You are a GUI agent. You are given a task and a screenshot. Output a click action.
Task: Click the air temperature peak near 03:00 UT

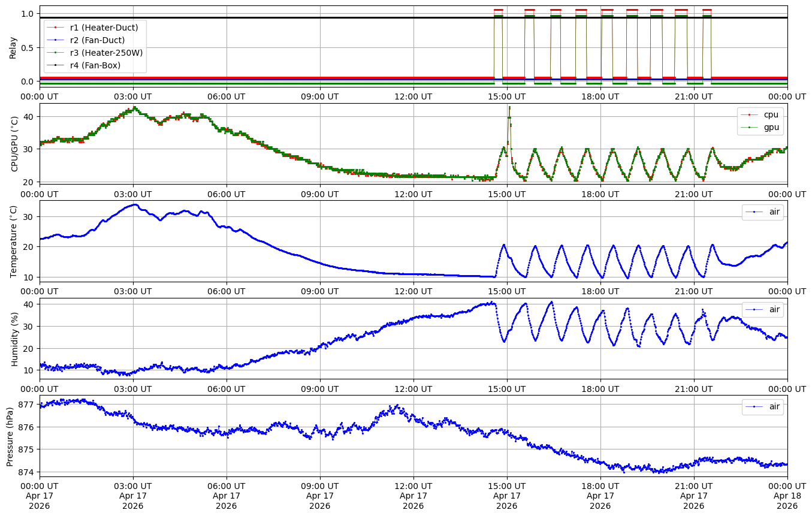tap(135, 205)
